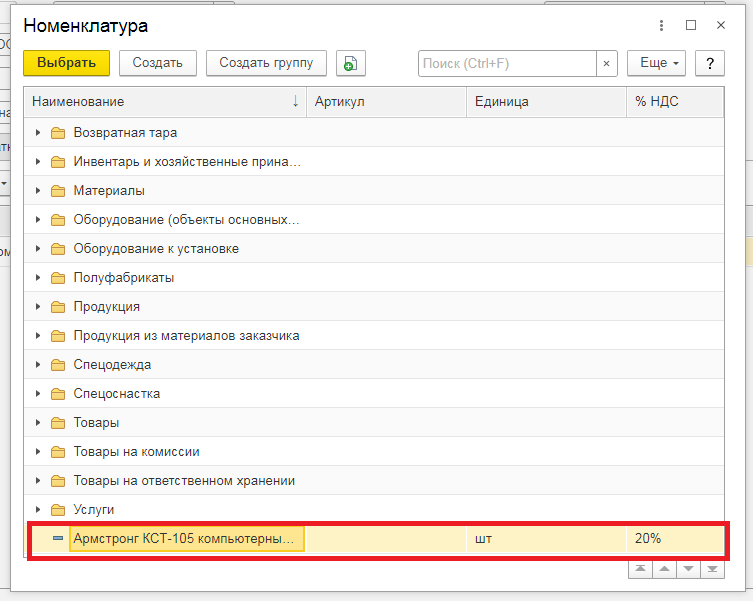Screen dimensions: 753x601
Task: Select the Оборудование (объекты основных… row text
Action: [x=186, y=220]
